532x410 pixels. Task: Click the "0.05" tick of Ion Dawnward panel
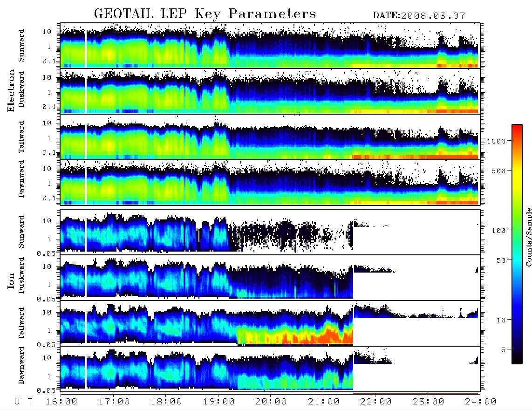(x=46, y=390)
